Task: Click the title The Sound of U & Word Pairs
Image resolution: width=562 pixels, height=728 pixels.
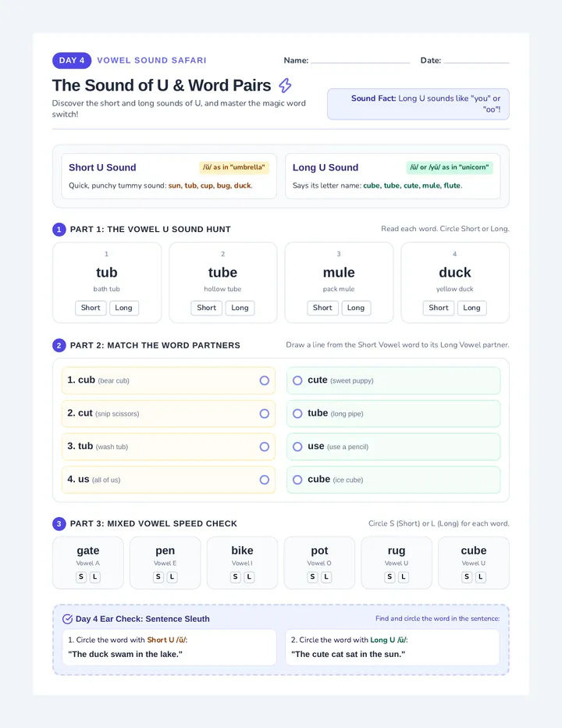Action: (162, 85)
